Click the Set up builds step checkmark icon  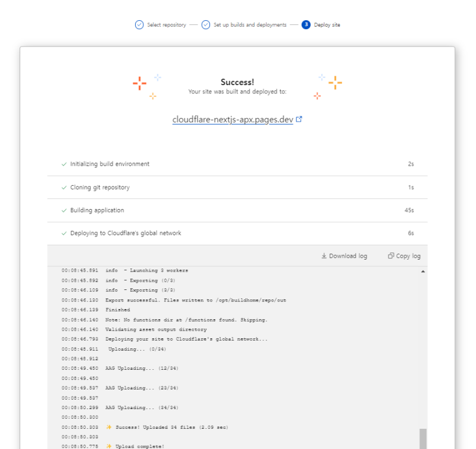(205, 24)
